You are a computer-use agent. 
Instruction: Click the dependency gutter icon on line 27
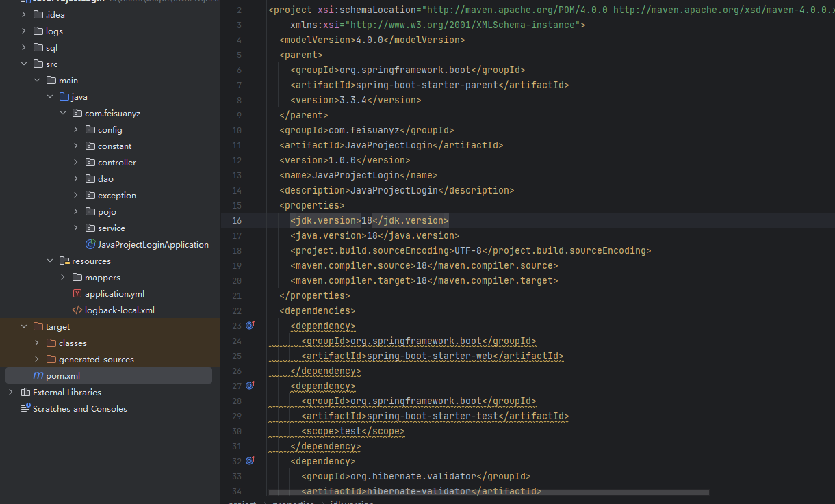tap(250, 386)
